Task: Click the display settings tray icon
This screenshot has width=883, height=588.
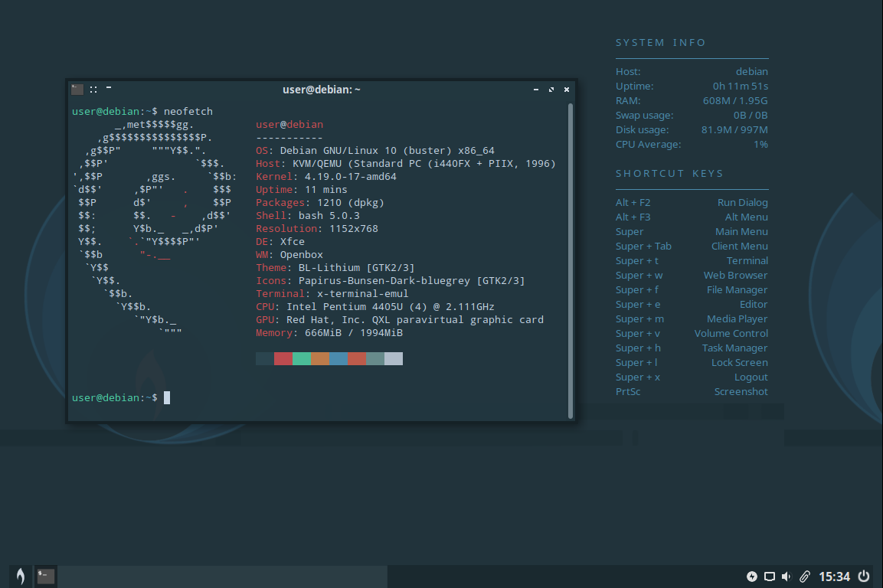Action: [x=770, y=577]
